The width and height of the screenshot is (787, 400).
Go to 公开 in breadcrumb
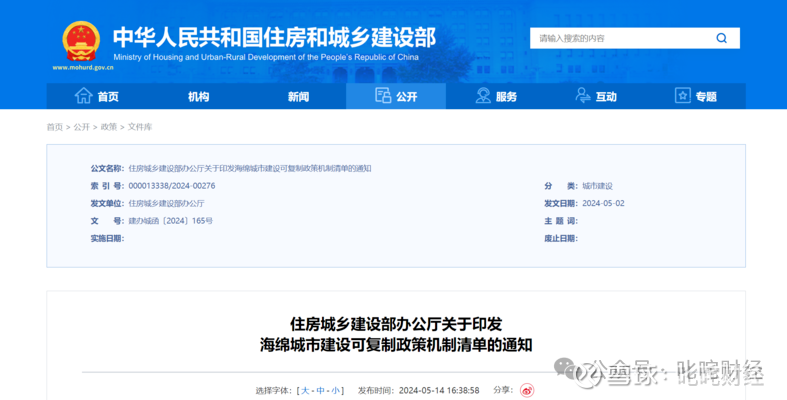point(81,127)
